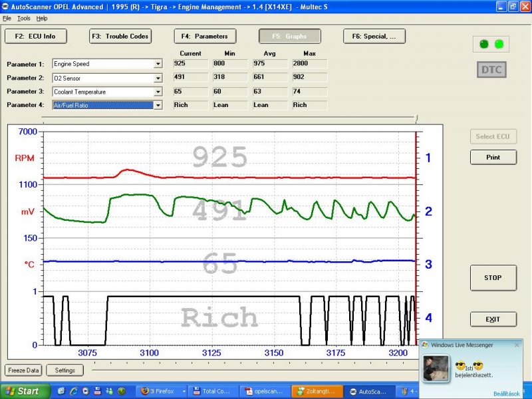The width and height of the screenshot is (532, 399).
Task: Click the mV axis unit label
Action: point(28,212)
